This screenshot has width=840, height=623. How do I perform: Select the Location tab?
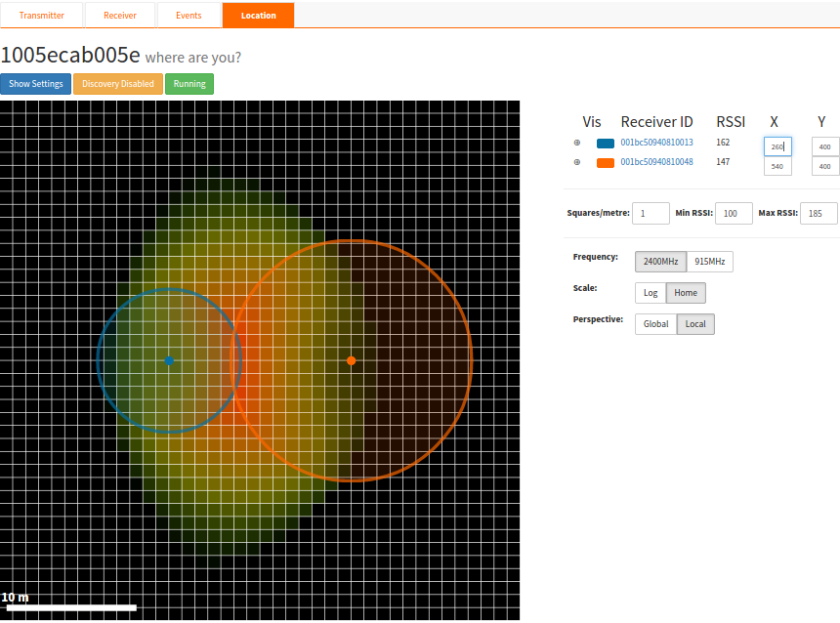pyautogui.click(x=258, y=16)
